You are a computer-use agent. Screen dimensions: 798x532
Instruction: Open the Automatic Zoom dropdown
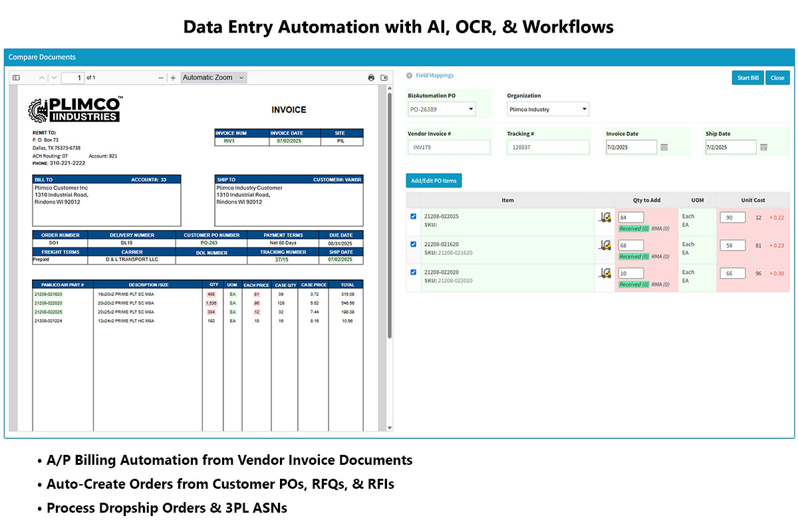coord(213,78)
